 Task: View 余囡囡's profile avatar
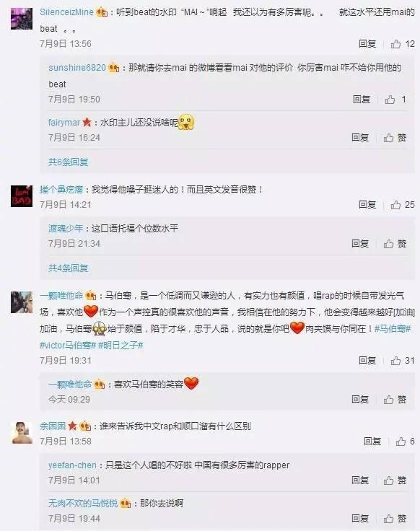pyautogui.click(x=22, y=432)
